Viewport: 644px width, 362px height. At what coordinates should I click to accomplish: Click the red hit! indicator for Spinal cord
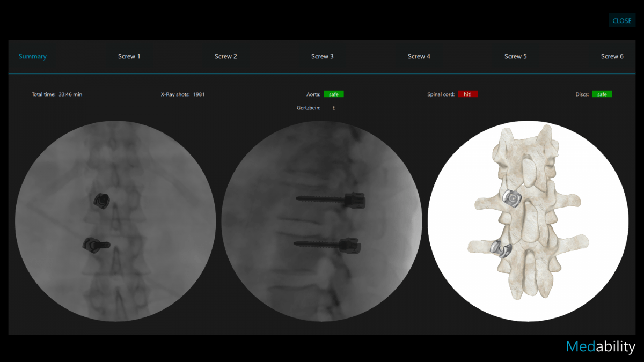pyautogui.click(x=467, y=94)
